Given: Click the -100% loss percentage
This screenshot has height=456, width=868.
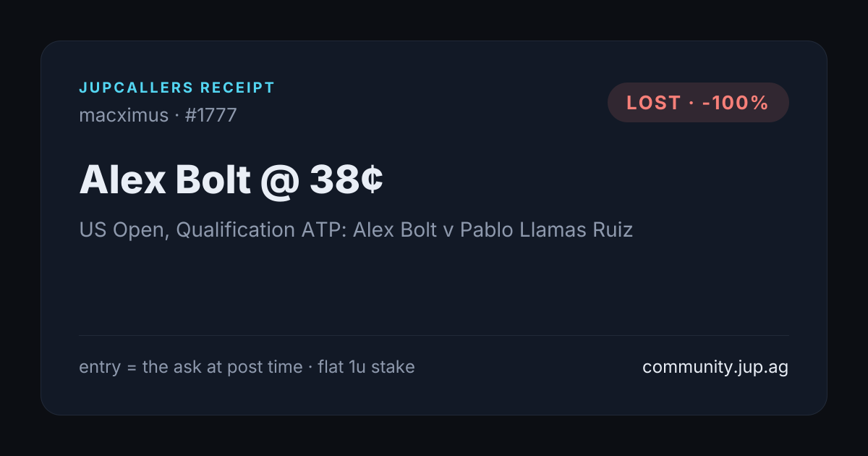Looking at the screenshot, I should click(735, 103).
